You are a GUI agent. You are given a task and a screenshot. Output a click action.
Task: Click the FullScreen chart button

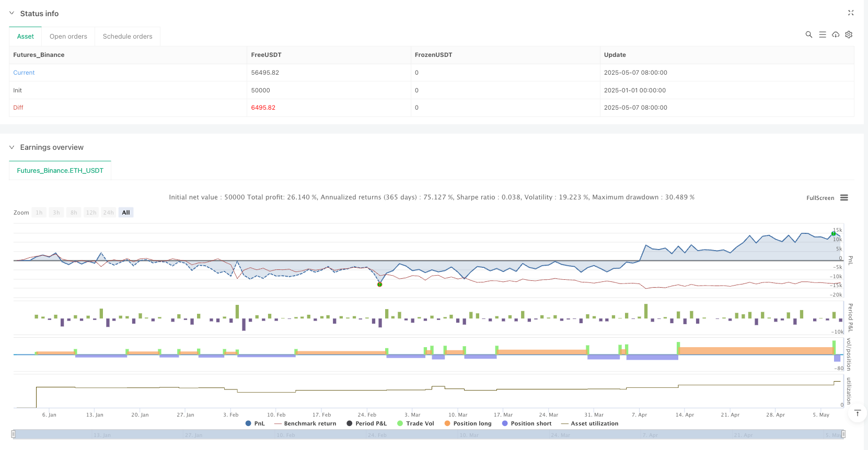[820, 198]
